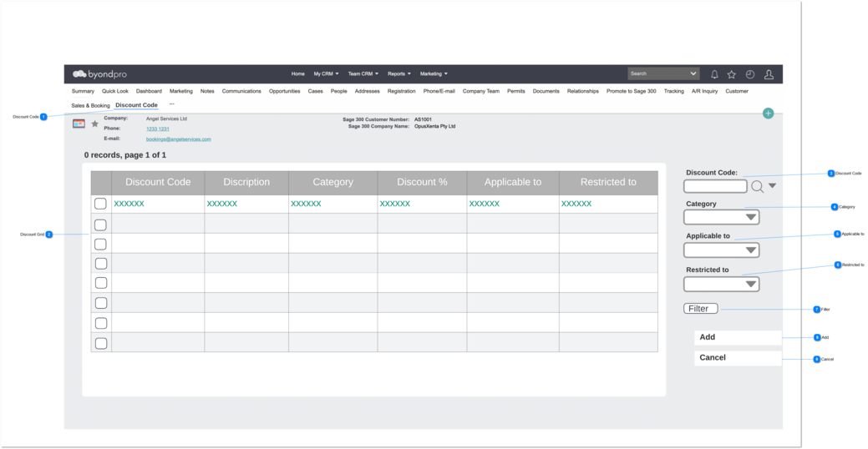Open the Sales & Booking tab
Viewport: 868px width, 449px height.
click(x=91, y=106)
